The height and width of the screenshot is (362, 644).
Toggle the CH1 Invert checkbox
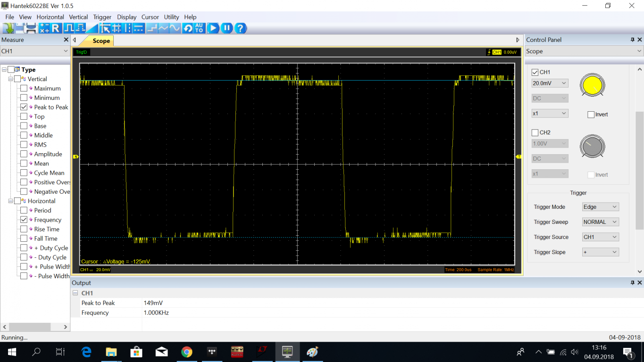[591, 115]
